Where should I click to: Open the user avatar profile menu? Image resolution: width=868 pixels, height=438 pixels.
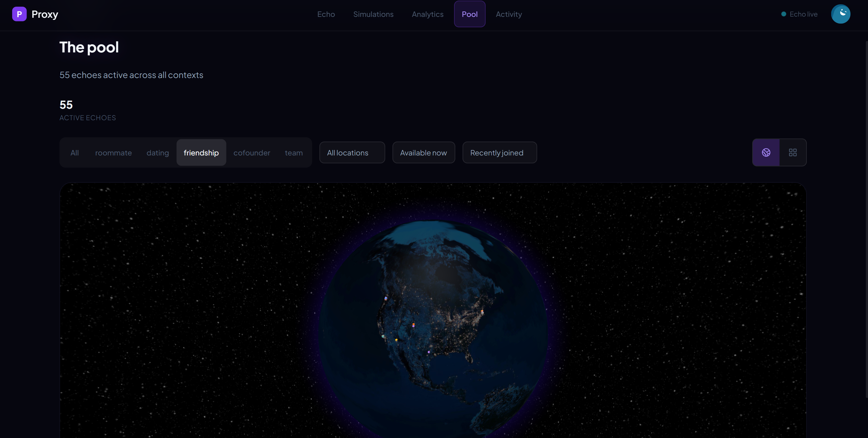[840, 14]
